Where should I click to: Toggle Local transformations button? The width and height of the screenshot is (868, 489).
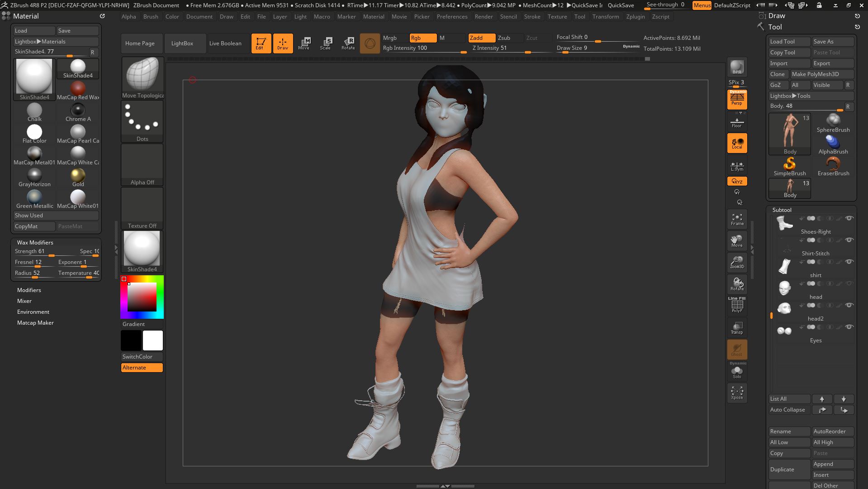(737, 143)
